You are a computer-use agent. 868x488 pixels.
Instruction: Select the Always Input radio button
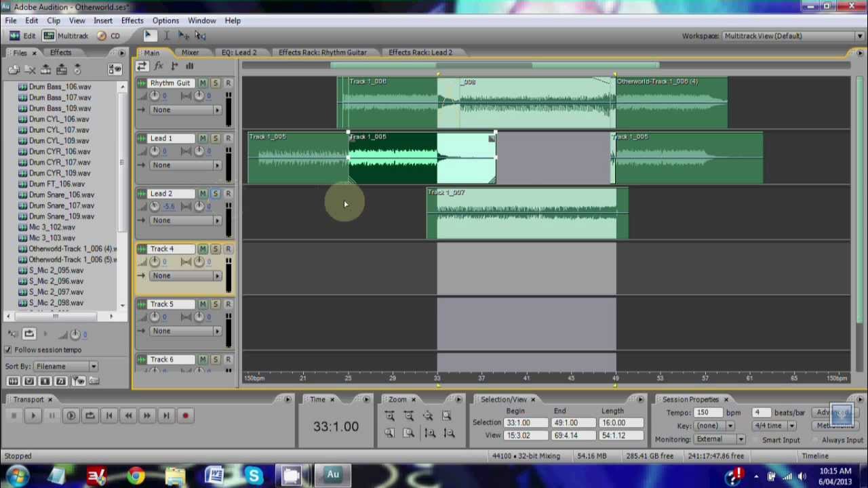pyautogui.click(x=816, y=440)
